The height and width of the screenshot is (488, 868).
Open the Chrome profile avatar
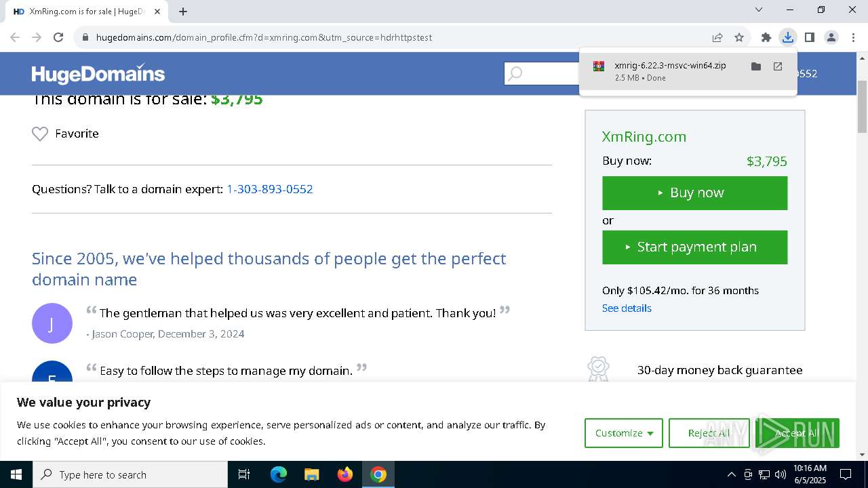[x=831, y=37]
